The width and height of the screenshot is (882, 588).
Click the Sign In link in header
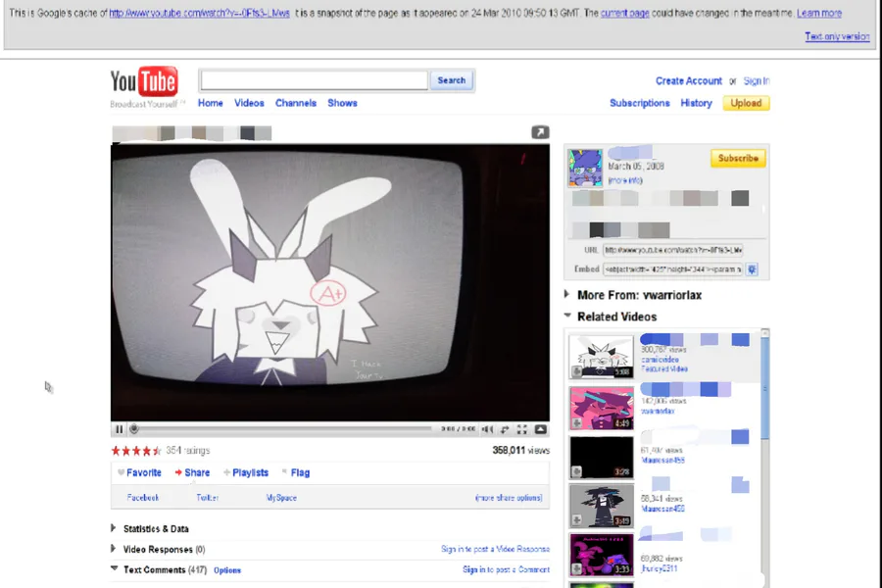coord(757,81)
